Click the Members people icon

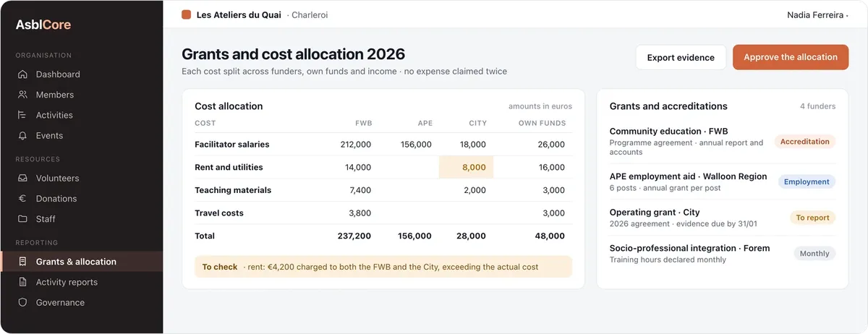tap(22, 95)
